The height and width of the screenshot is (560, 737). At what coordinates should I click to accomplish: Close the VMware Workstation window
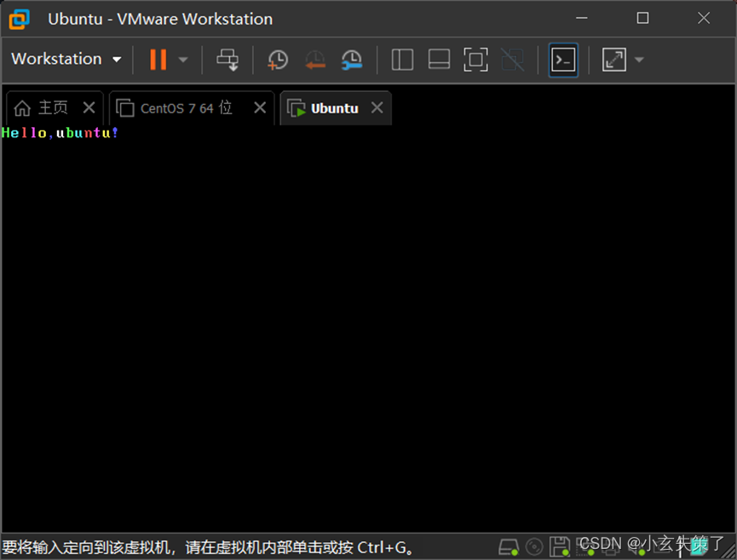pos(704,19)
